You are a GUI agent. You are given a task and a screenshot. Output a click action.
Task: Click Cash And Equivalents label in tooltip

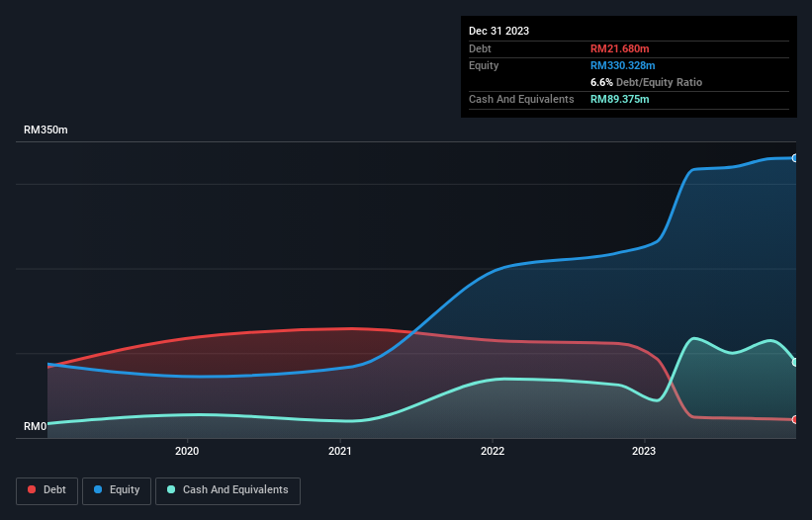pyautogui.click(x=521, y=99)
